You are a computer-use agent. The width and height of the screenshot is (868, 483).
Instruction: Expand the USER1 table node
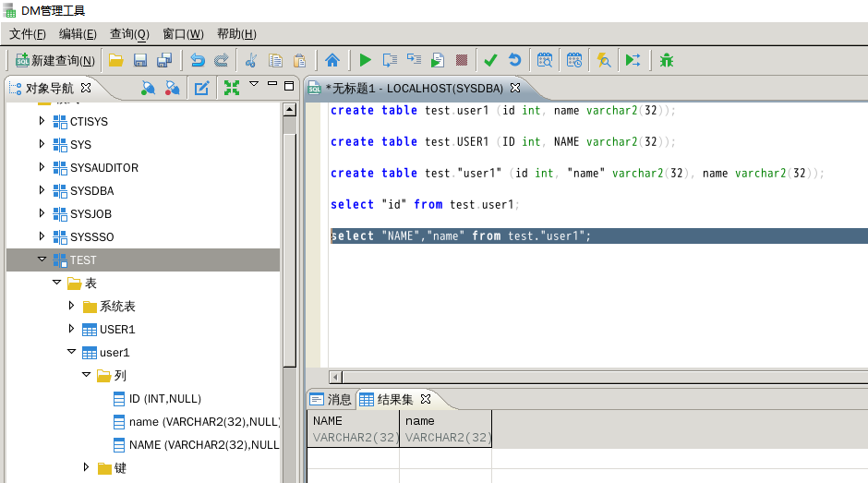(x=71, y=329)
